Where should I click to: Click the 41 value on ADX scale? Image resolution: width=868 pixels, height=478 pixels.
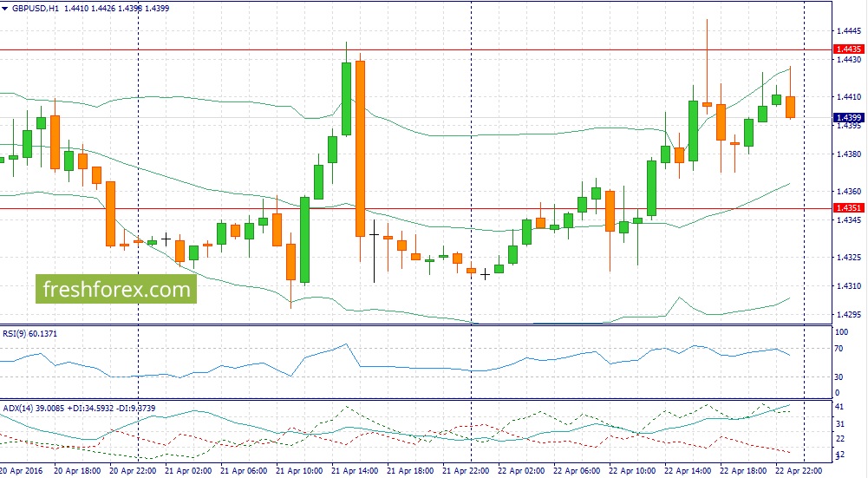pos(840,406)
